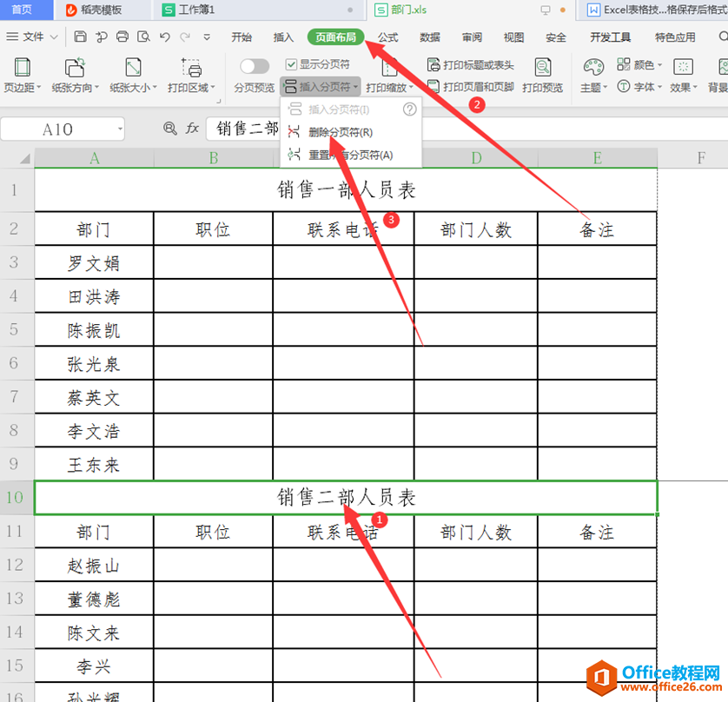Click the help question mark in dropdown

tap(409, 109)
